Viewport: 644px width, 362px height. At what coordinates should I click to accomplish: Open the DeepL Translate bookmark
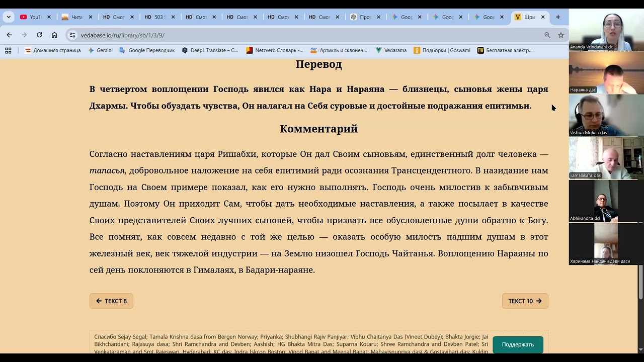tap(210, 50)
